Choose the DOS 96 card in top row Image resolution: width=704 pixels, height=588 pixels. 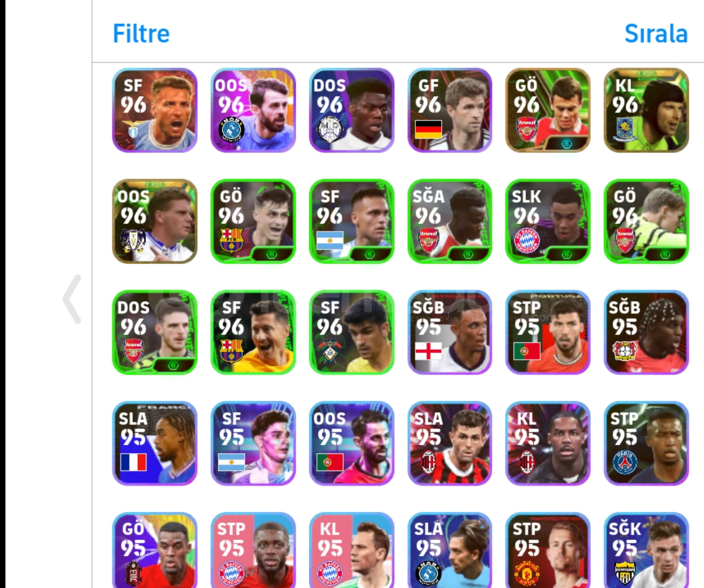coord(352,110)
